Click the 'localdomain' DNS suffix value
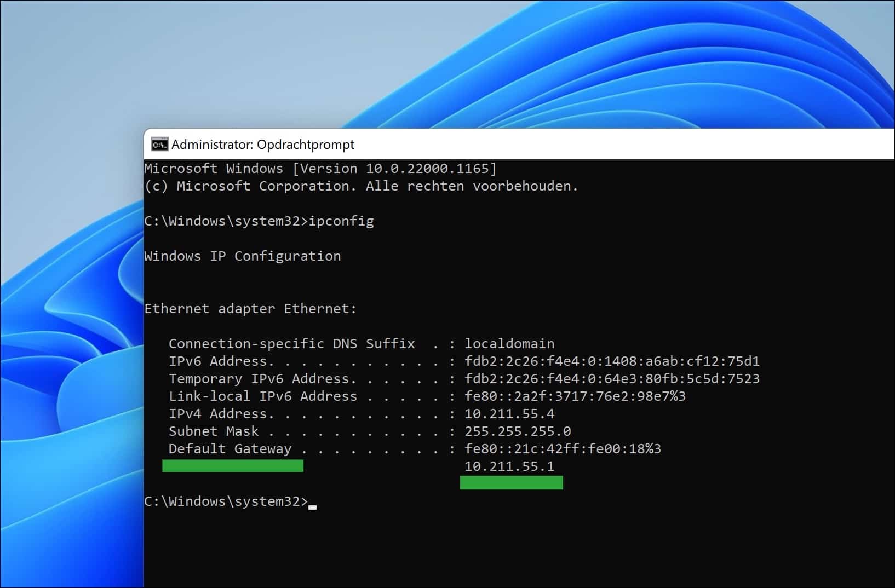 (509, 344)
